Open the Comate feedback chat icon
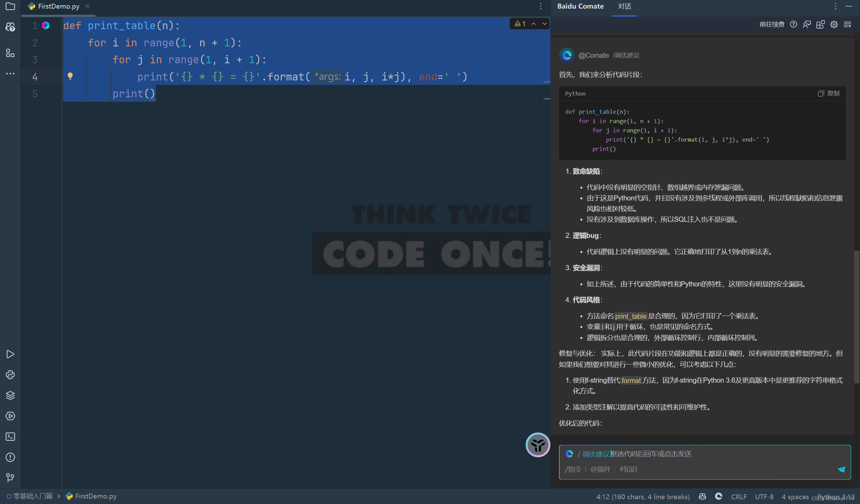Image resolution: width=860 pixels, height=504 pixels. (x=807, y=24)
